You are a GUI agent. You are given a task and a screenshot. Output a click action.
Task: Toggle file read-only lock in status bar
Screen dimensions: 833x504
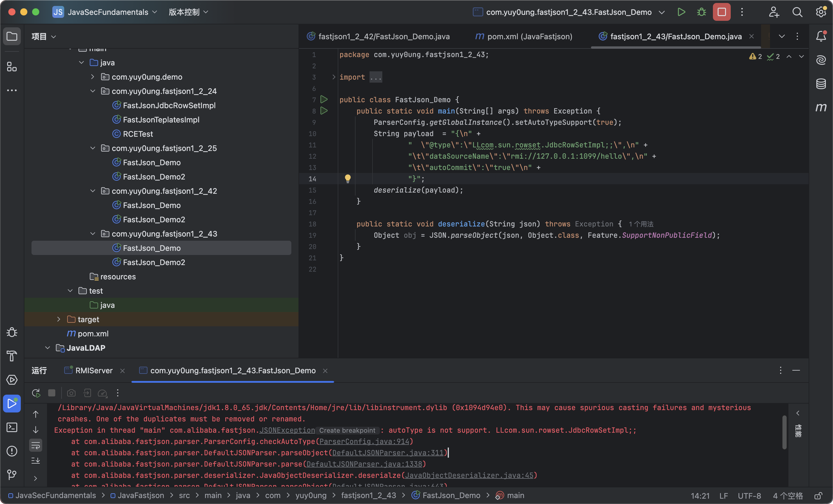point(818,496)
